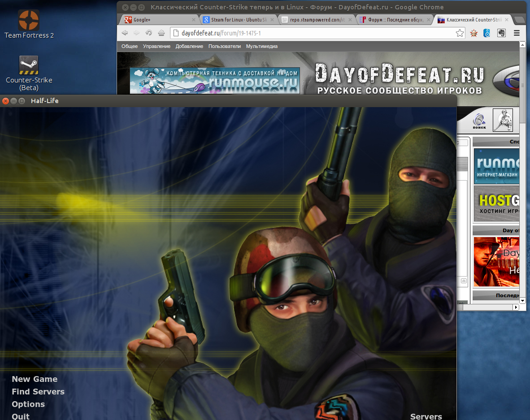The height and width of the screenshot is (420, 530).
Task: Open the Пользователи menu
Action: pos(225,46)
